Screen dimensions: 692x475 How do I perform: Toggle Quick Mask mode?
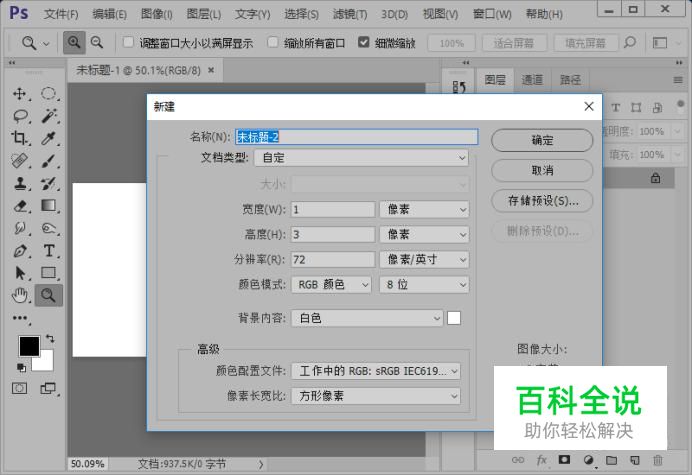[19, 388]
